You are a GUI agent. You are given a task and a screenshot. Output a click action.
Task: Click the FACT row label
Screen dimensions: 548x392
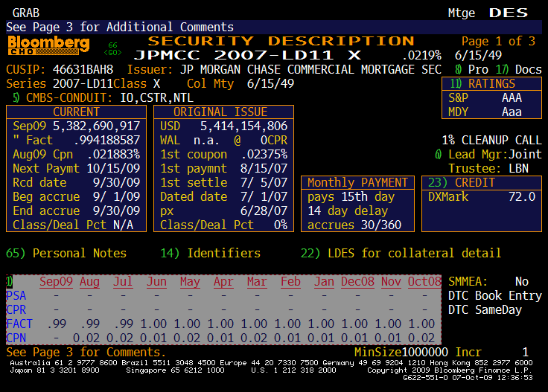coord(19,324)
